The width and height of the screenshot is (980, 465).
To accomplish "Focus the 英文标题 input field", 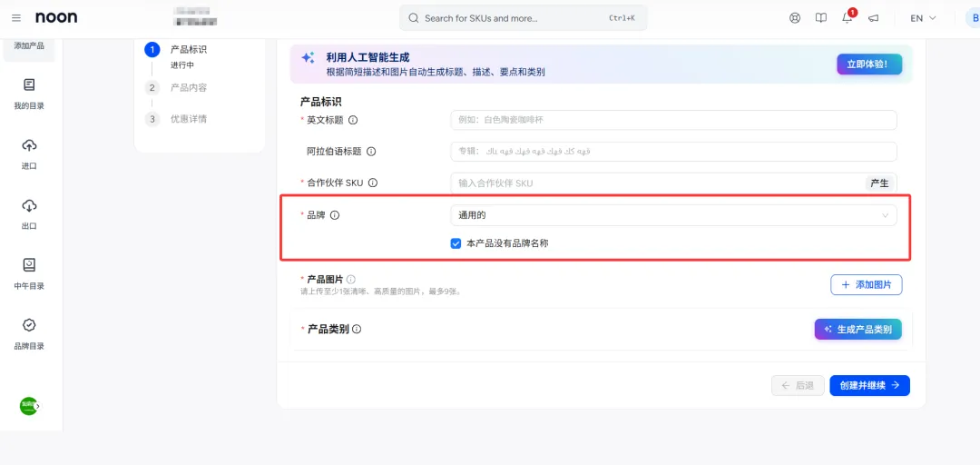I will click(673, 120).
